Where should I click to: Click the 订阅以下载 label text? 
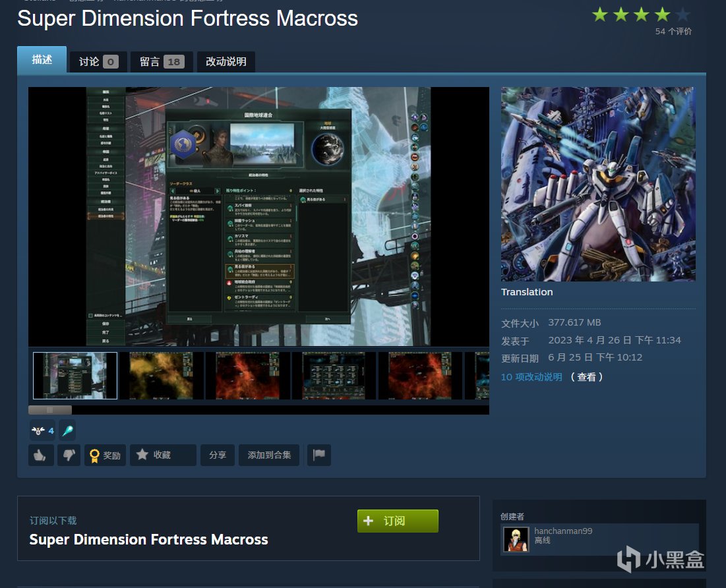pyautogui.click(x=53, y=520)
